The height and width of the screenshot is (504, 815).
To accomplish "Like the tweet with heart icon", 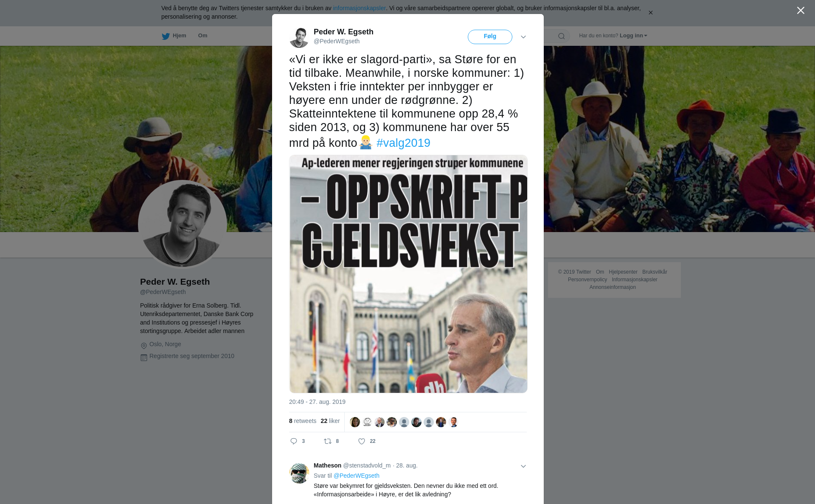I will 362,441.
